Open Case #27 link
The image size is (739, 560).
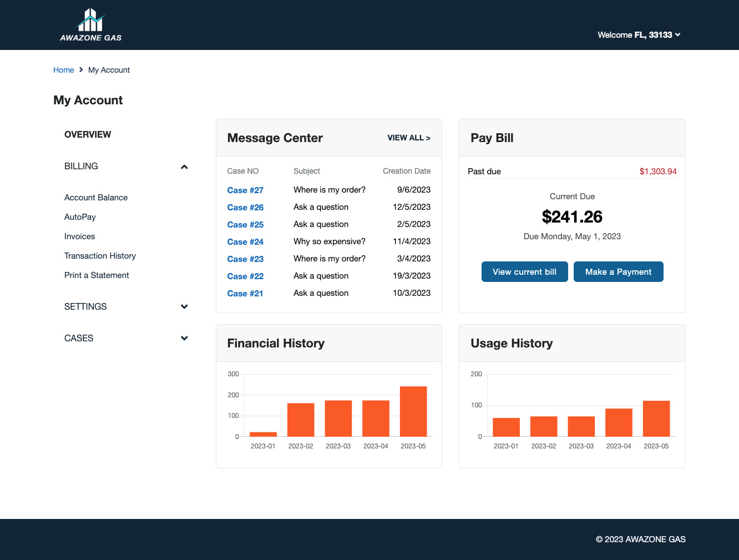[245, 190]
